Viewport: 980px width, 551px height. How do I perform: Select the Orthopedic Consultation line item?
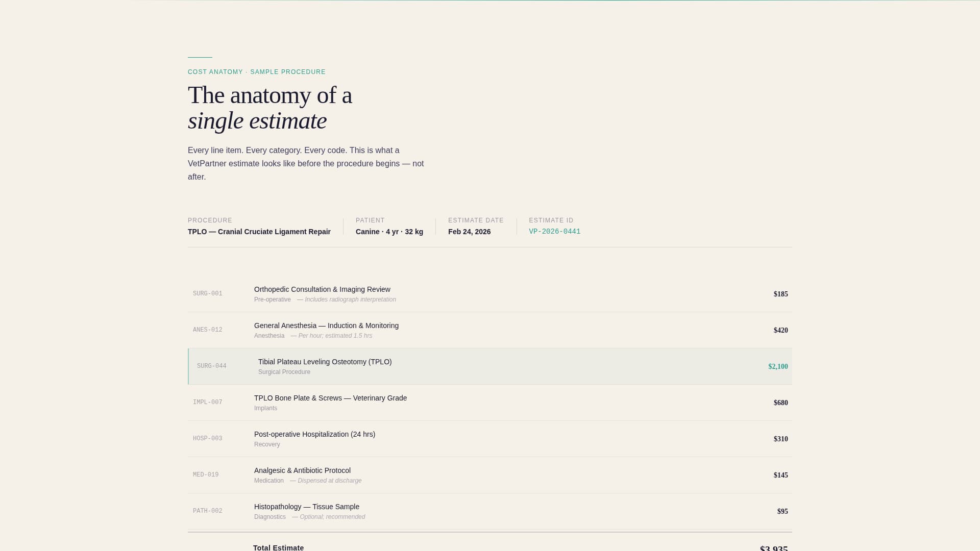point(322,289)
